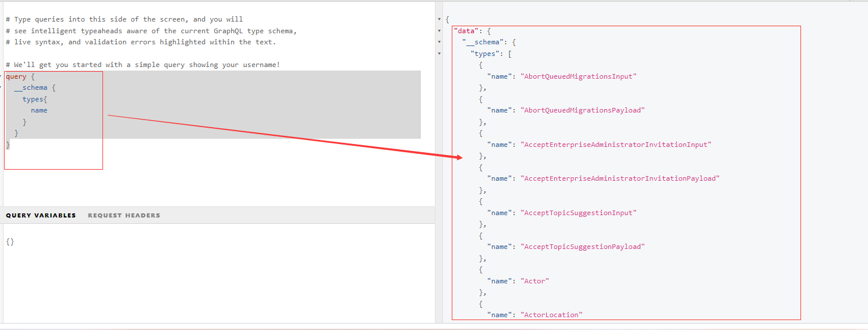
Task: Click the __schema field in the query editor
Action: [x=31, y=87]
